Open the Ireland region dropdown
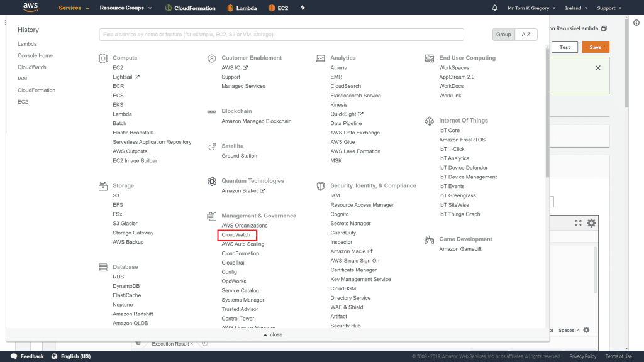The height and width of the screenshot is (362, 644). tap(577, 8)
